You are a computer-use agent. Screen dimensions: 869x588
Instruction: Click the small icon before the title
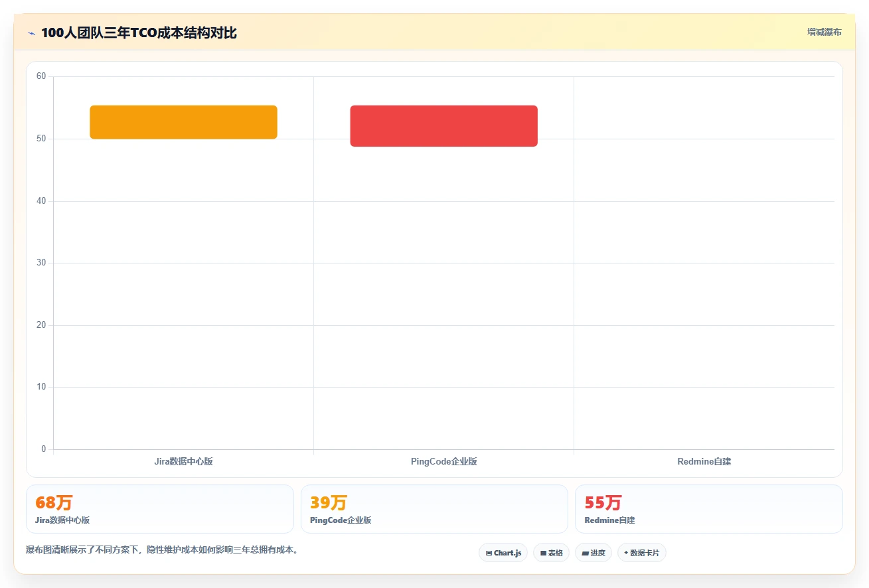31,33
